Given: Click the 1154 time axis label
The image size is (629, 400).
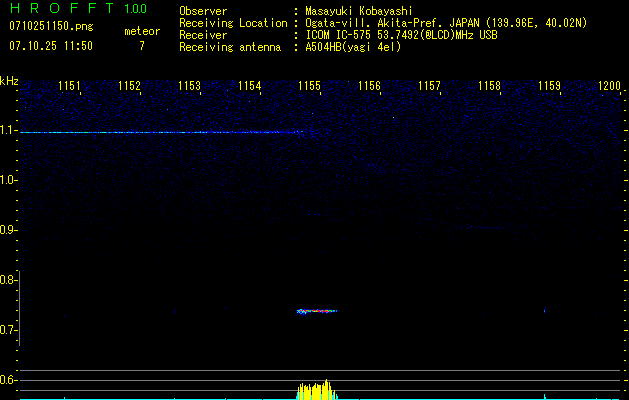Looking at the screenshot, I should tap(249, 86).
